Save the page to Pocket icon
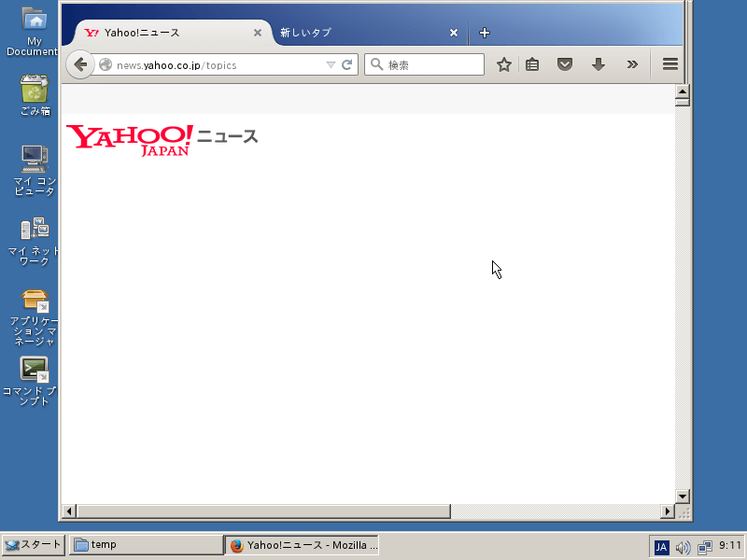 565,64
